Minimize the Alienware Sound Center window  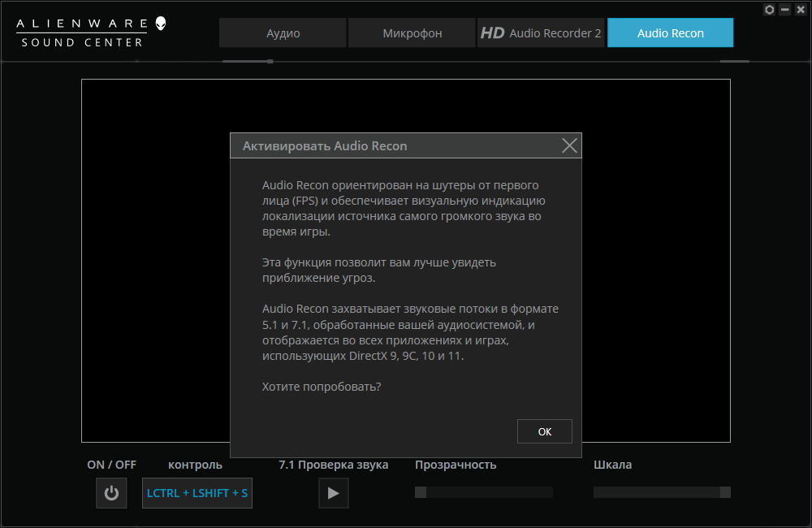pyautogui.click(x=785, y=9)
